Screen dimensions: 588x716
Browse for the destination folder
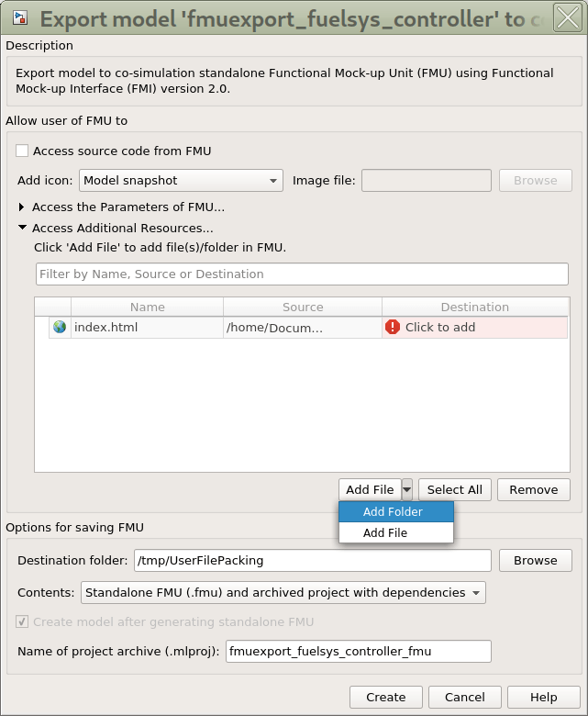(x=535, y=561)
